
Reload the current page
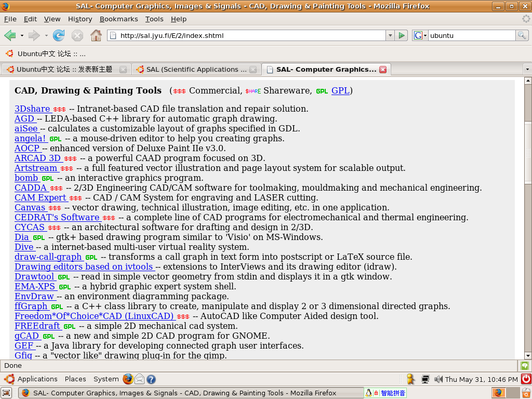point(59,35)
